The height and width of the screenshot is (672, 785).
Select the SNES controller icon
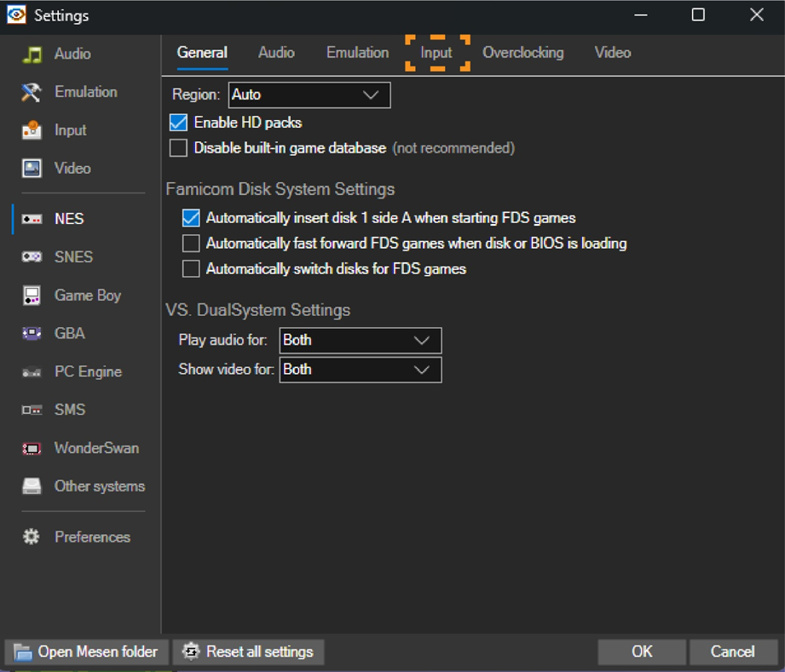pyautogui.click(x=32, y=257)
